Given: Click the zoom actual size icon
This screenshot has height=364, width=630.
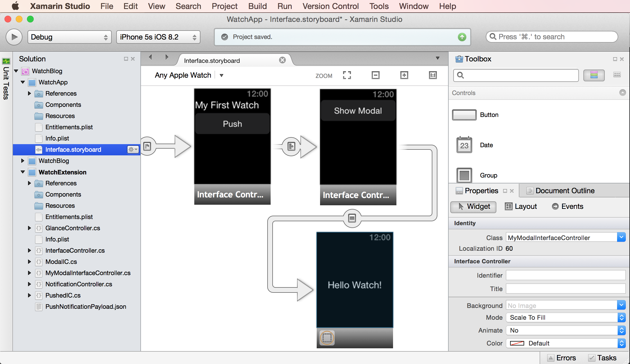Looking at the screenshot, I should (433, 75).
